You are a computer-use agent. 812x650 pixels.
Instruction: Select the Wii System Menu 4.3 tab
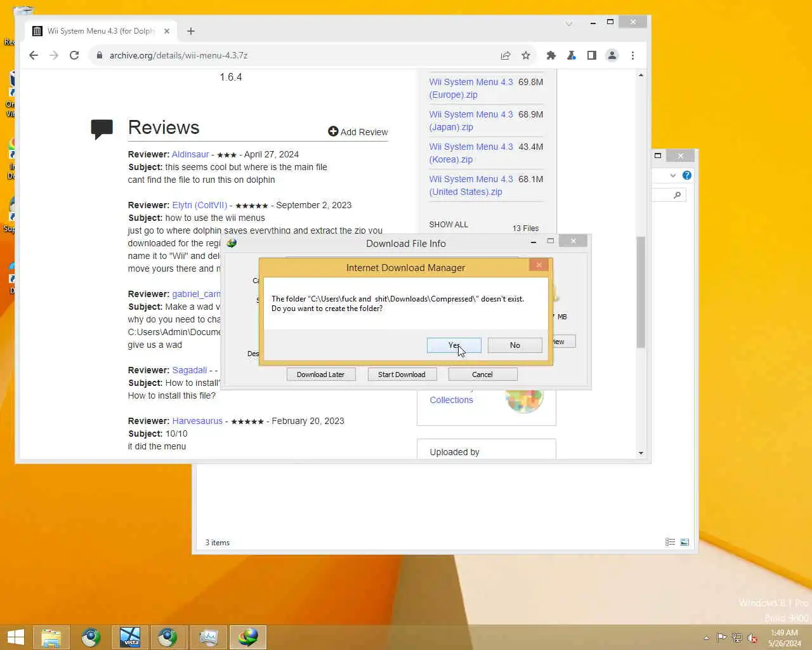(101, 31)
